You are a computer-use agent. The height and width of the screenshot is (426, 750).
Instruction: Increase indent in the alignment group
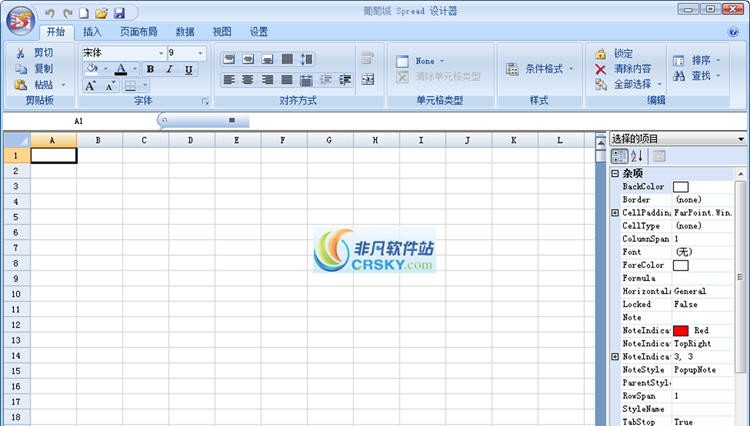click(x=345, y=79)
